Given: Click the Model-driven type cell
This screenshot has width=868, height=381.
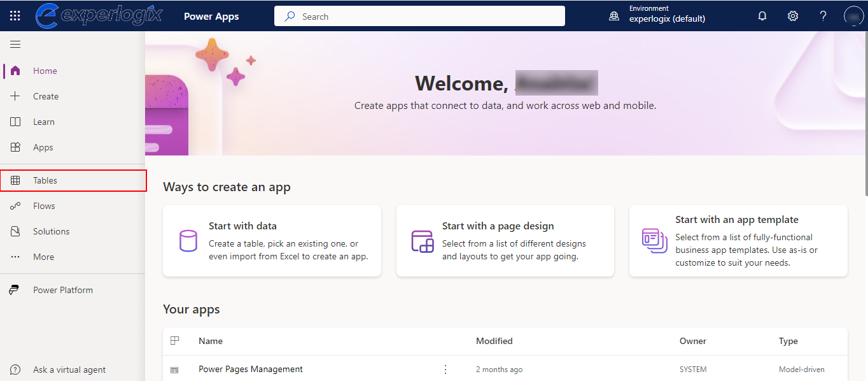Looking at the screenshot, I should click(x=802, y=370).
